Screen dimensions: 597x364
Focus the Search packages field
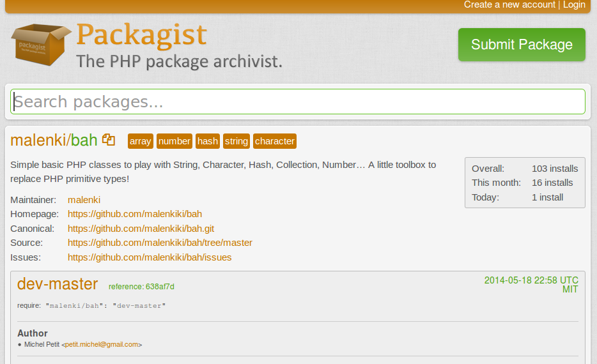298,102
